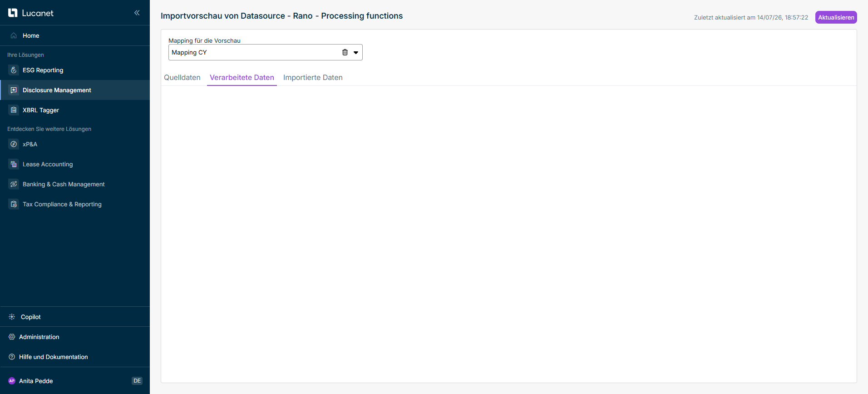Click the Copilot sparkle icon
The height and width of the screenshot is (394, 868).
[x=12, y=317]
